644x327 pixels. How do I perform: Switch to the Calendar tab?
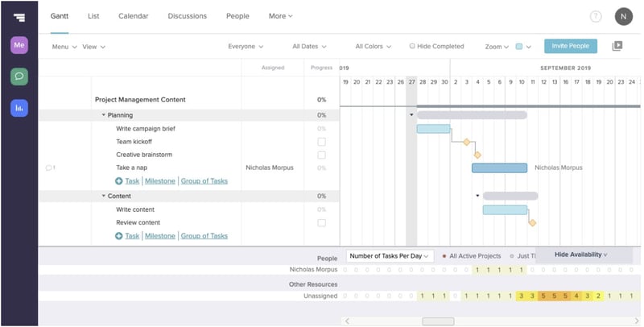pos(133,16)
